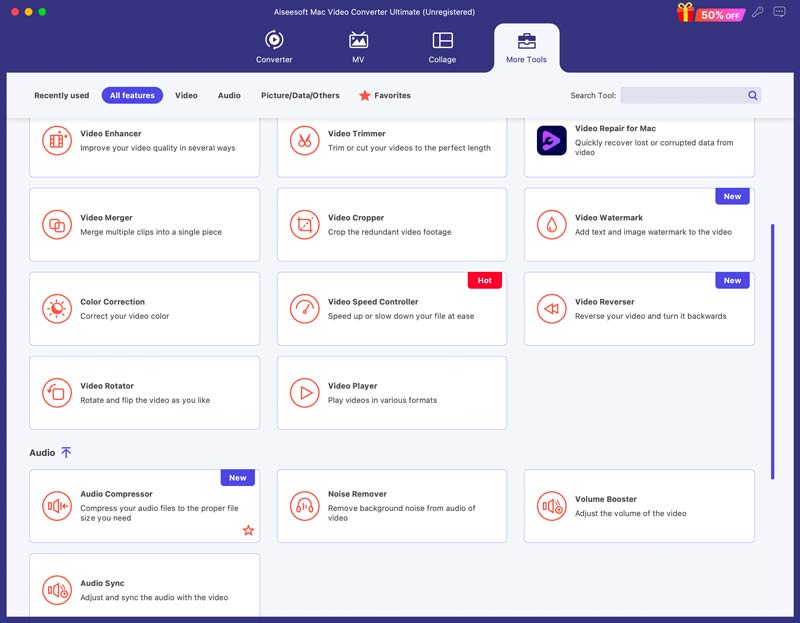Click the vertical scrollbar on the right
Image resolution: width=800 pixels, height=623 pixels.
click(x=772, y=350)
